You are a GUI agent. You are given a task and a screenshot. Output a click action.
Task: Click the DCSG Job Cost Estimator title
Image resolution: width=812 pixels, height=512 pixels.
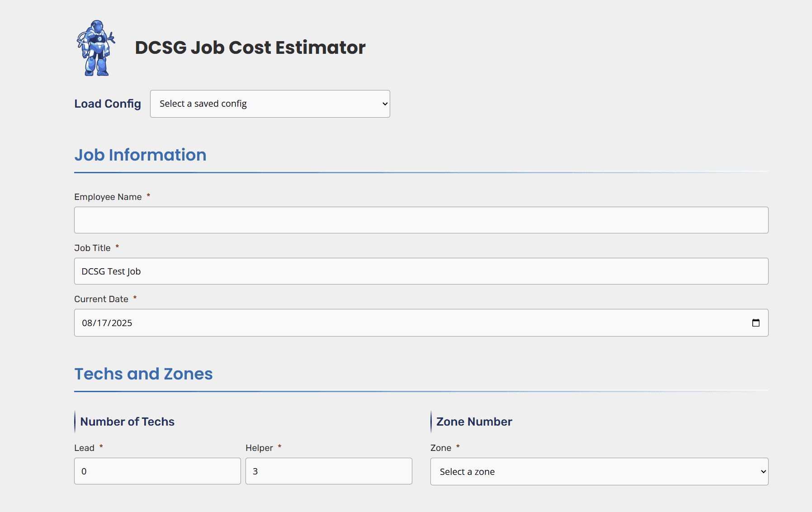pyautogui.click(x=250, y=47)
